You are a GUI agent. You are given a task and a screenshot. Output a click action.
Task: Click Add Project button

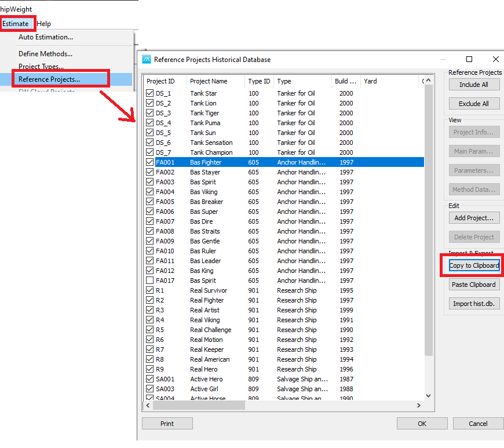[x=473, y=218]
